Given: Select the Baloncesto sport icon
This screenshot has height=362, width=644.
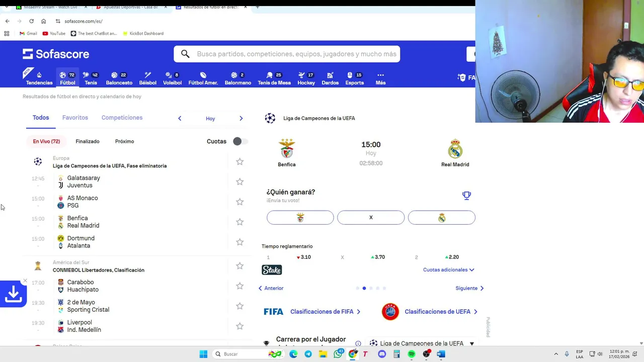Looking at the screenshot, I should click(119, 78).
